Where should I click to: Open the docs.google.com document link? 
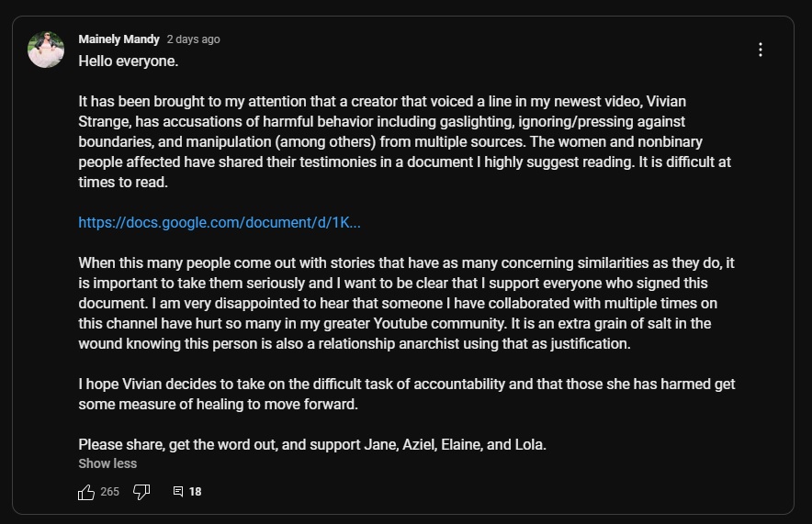(220, 222)
